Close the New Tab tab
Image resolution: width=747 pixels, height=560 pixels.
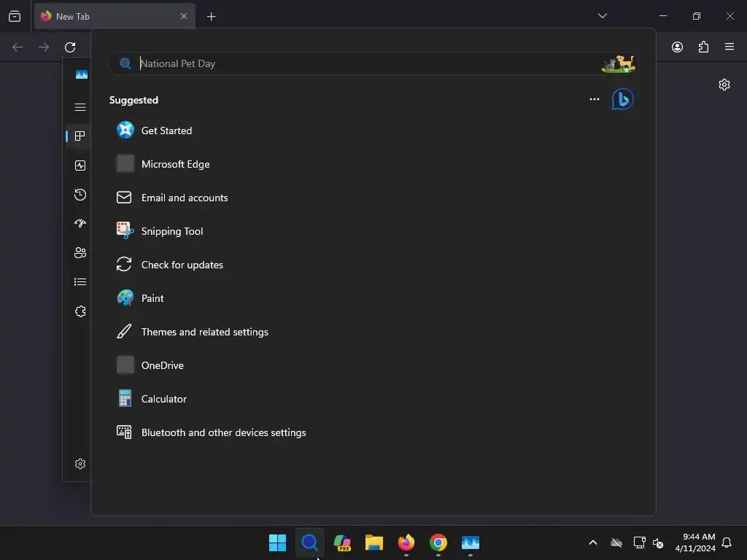pos(184,16)
